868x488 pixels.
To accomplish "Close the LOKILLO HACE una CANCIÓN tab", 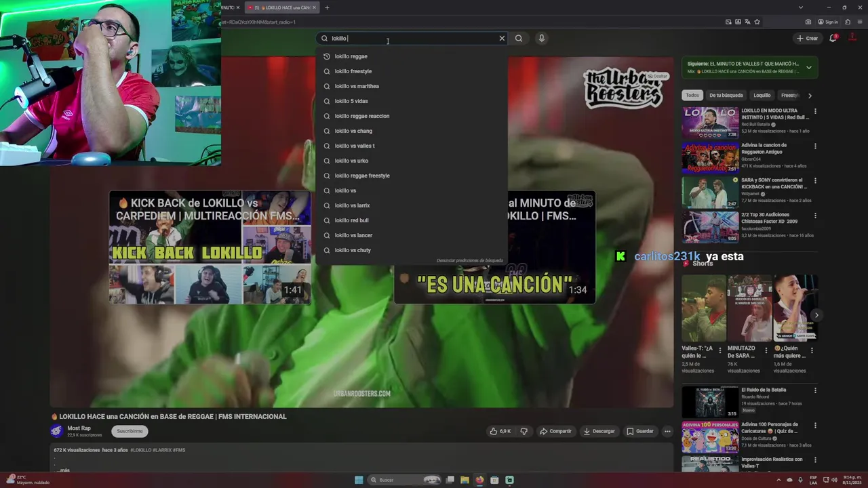I will click(x=314, y=7).
